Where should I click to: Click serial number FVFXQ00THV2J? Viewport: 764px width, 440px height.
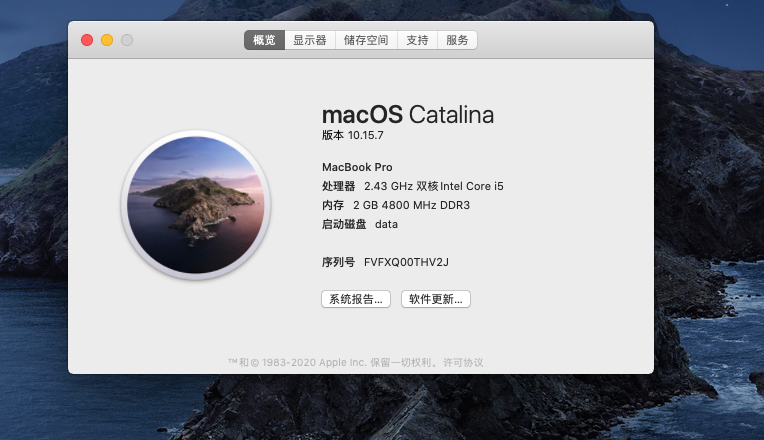click(406, 262)
